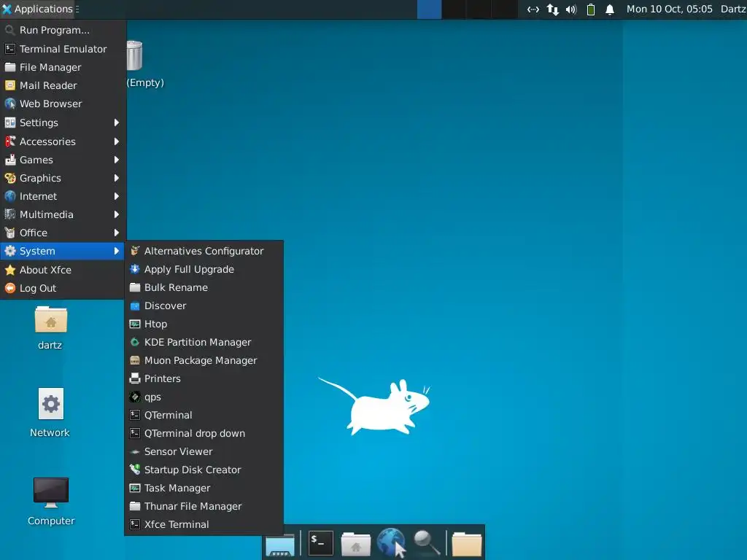The width and height of the screenshot is (747, 560).
Task: Click the KDE Partition Manager icon
Action: tap(135, 342)
